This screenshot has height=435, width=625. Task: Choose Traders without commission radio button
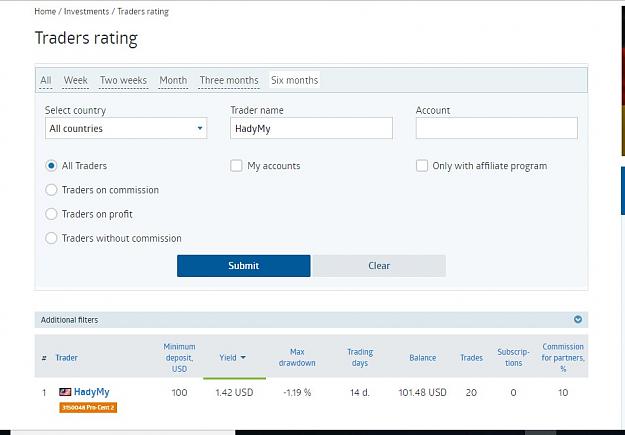click(51, 238)
